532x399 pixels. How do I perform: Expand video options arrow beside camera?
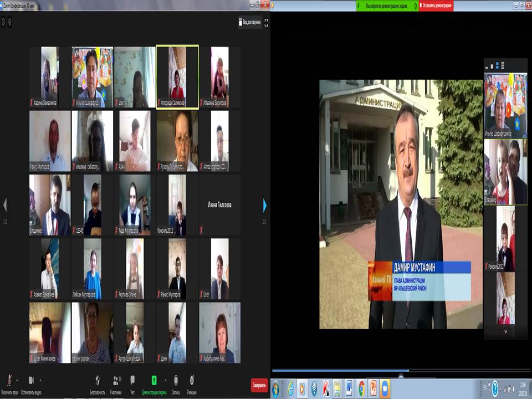[x=40, y=380]
